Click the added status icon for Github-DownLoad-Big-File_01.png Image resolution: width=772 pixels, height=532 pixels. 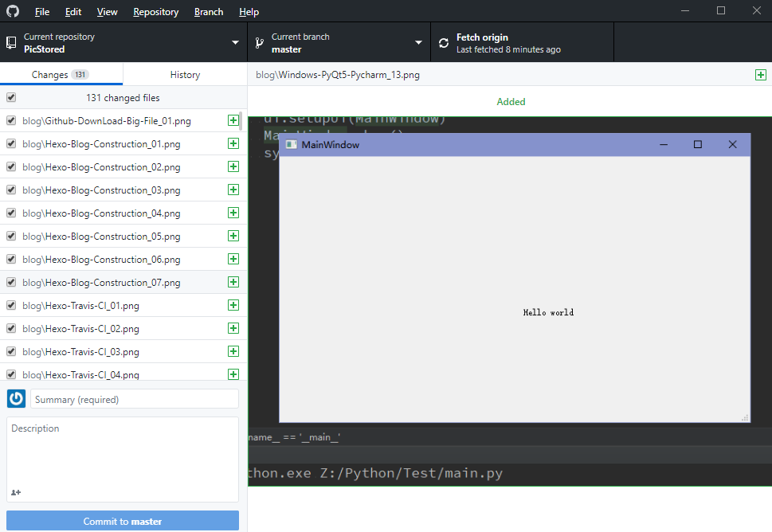tap(233, 120)
